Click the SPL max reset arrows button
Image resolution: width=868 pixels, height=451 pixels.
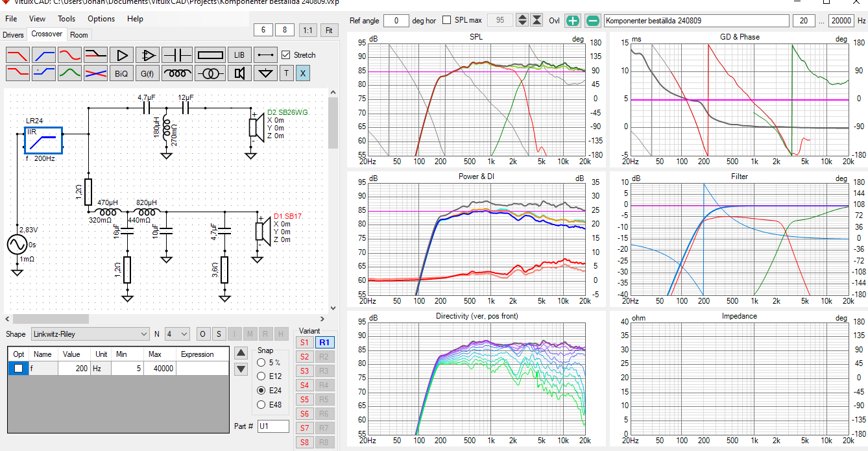click(536, 20)
